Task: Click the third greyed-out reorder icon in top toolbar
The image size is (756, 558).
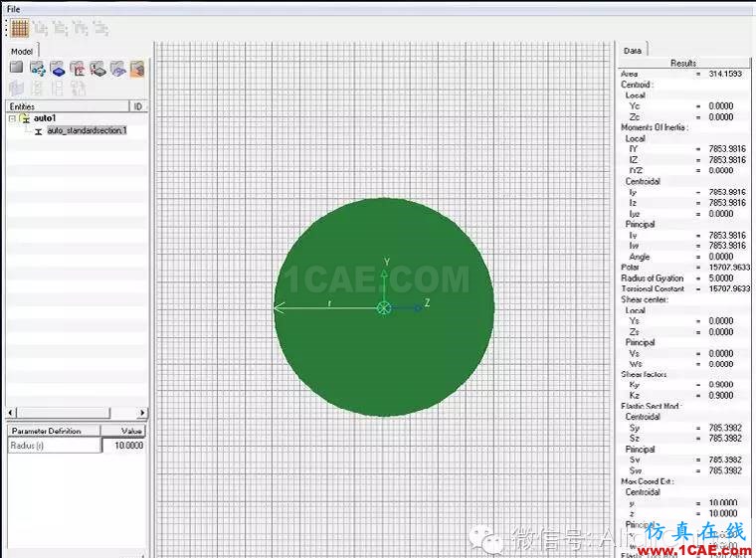Action: (81, 29)
